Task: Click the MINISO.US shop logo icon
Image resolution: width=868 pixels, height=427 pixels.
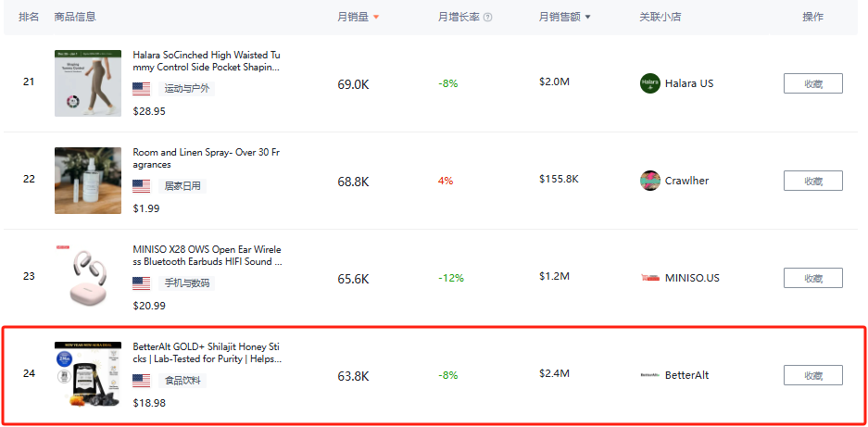Action: click(x=650, y=278)
